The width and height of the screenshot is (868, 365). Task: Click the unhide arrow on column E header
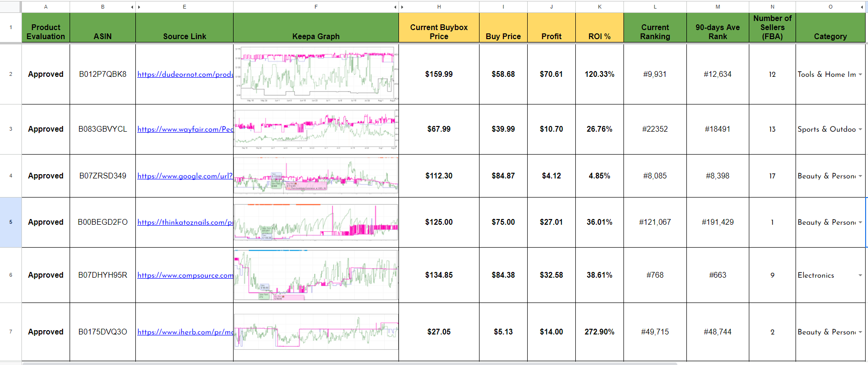pos(139,7)
